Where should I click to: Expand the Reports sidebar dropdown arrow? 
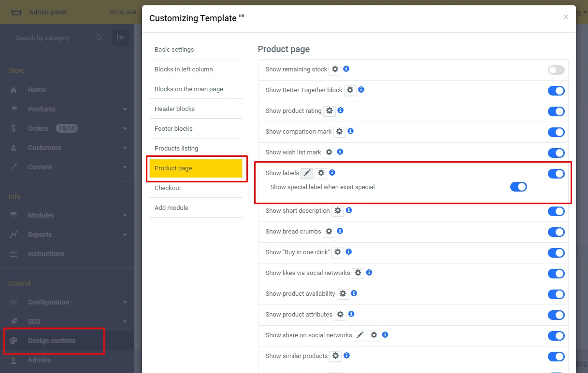coord(125,235)
